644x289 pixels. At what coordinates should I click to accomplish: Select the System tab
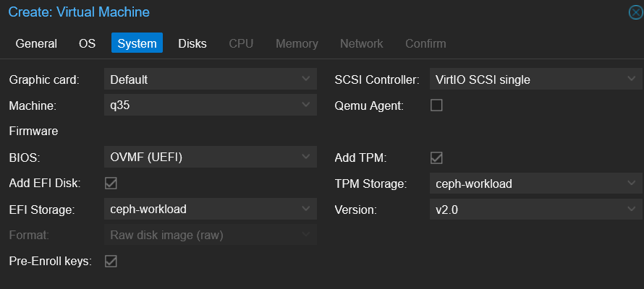click(x=137, y=43)
